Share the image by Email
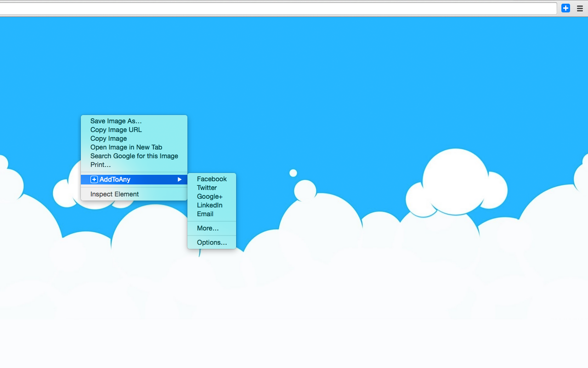 [x=205, y=214]
